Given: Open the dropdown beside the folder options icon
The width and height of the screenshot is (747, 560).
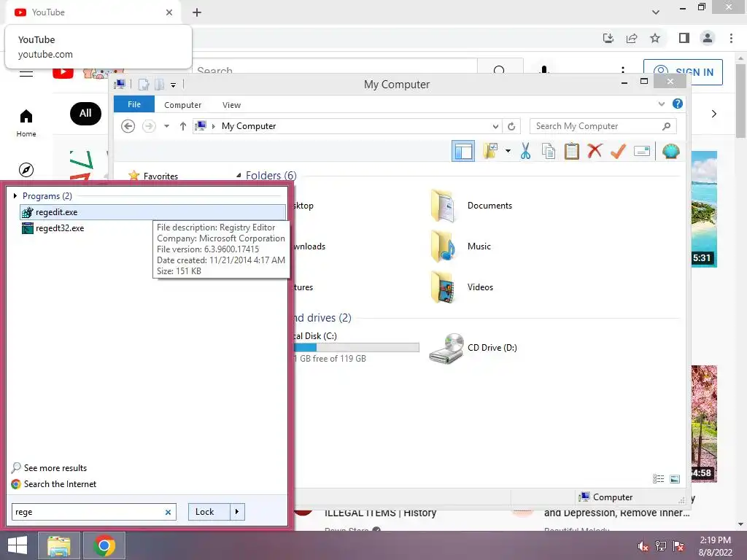Looking at the screenshot, I should 508,152.
